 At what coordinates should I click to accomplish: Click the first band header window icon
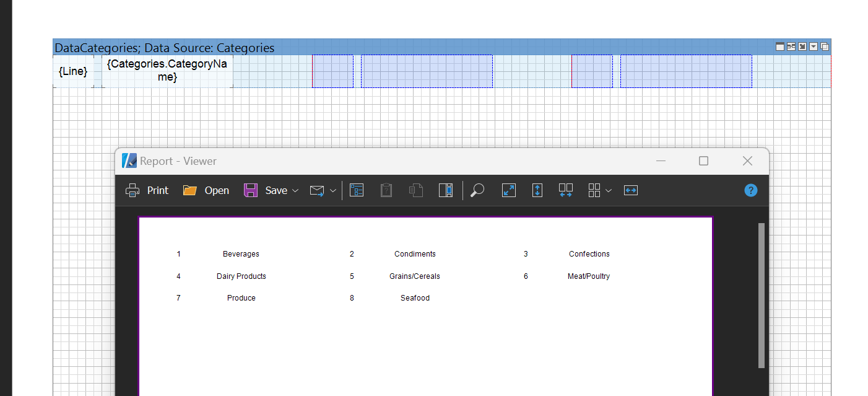tap(780, 46)
